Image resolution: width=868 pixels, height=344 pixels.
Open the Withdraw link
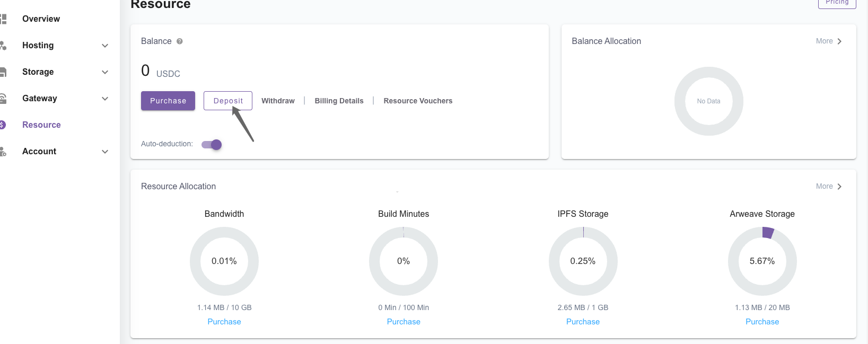[278, 101]
